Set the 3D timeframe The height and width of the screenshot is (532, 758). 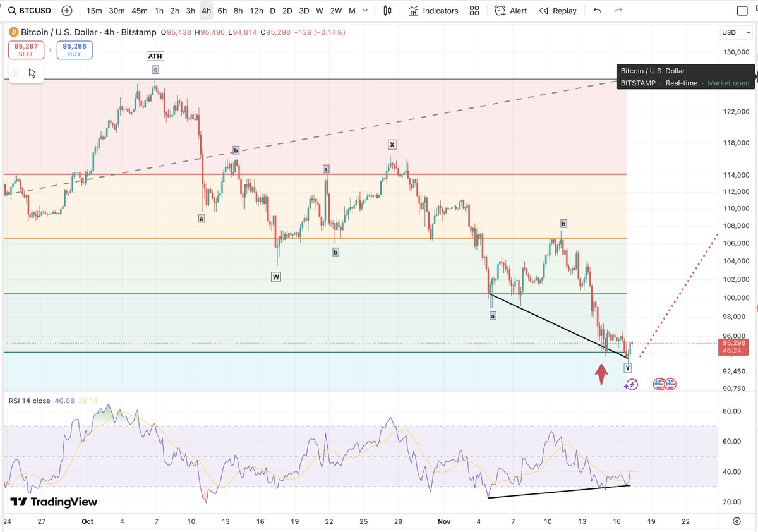click(x=304, y=11)
